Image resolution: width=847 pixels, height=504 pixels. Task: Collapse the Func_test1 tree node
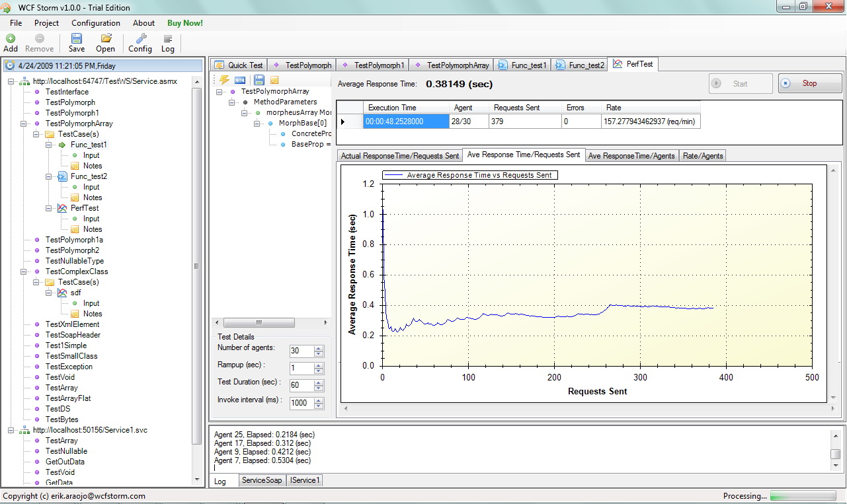pyautogui.click(x=49, y=145)
